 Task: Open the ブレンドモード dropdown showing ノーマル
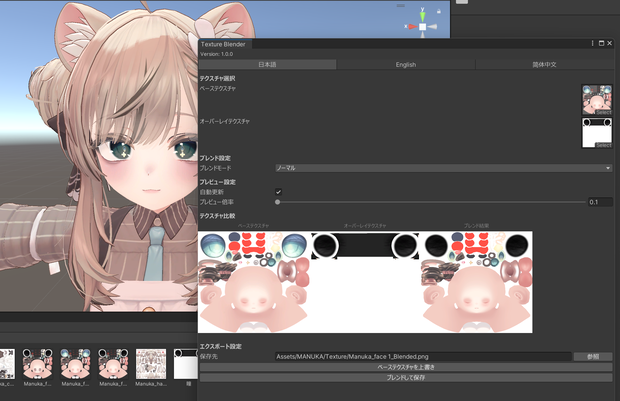coord(444,168)
